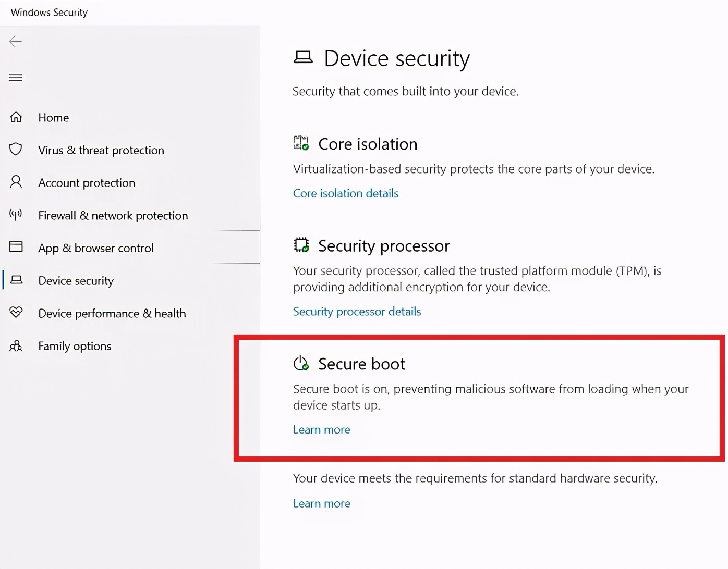Open Core isolation details

coord(345,193)
